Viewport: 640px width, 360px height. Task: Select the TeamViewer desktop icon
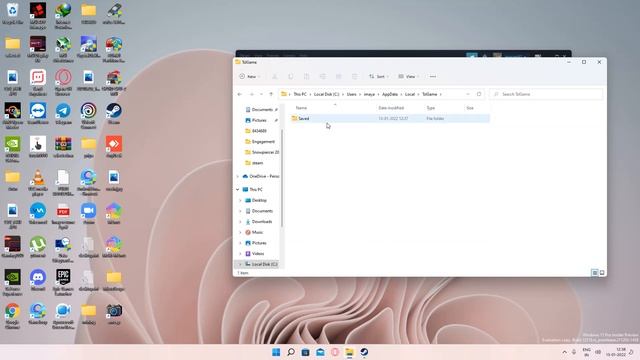tap(38, 114)
